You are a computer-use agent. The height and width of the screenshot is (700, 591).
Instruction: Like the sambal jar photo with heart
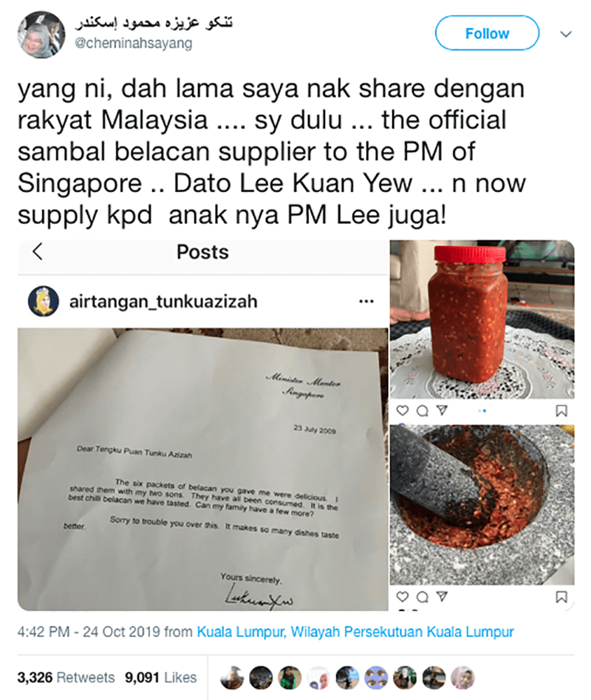pyautogui.click(x=403, y=410)
